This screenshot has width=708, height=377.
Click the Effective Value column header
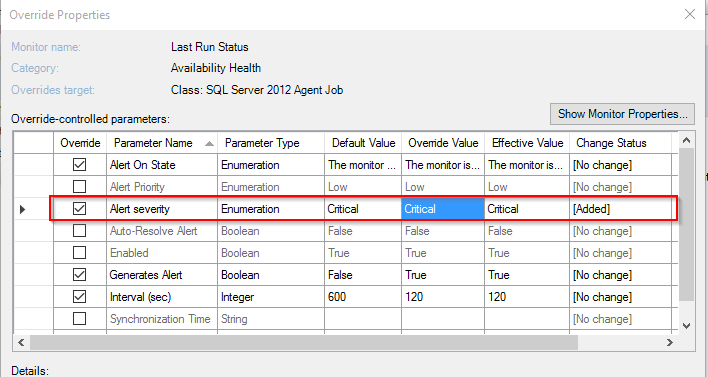coord(527,143)
